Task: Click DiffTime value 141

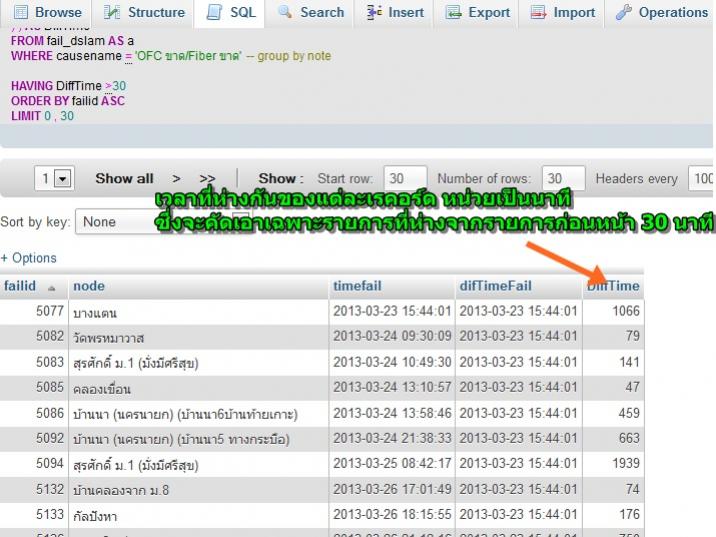Action: click(x=630, y=362)
